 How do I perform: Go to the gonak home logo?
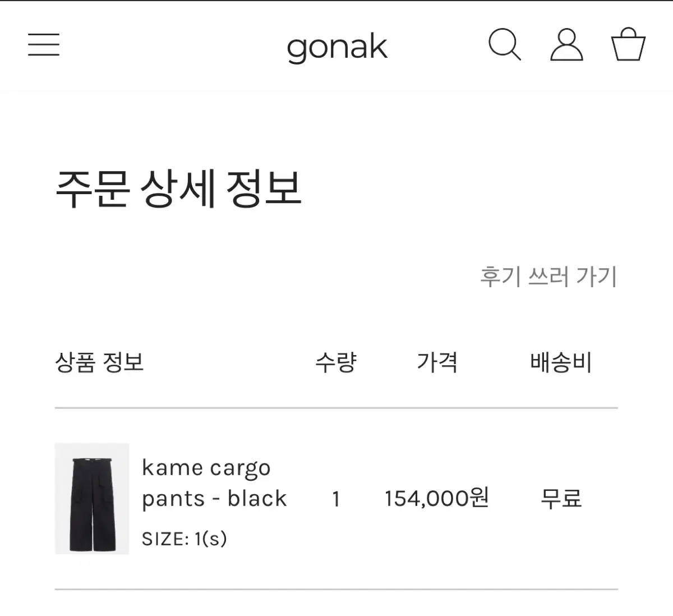point(336,47)
